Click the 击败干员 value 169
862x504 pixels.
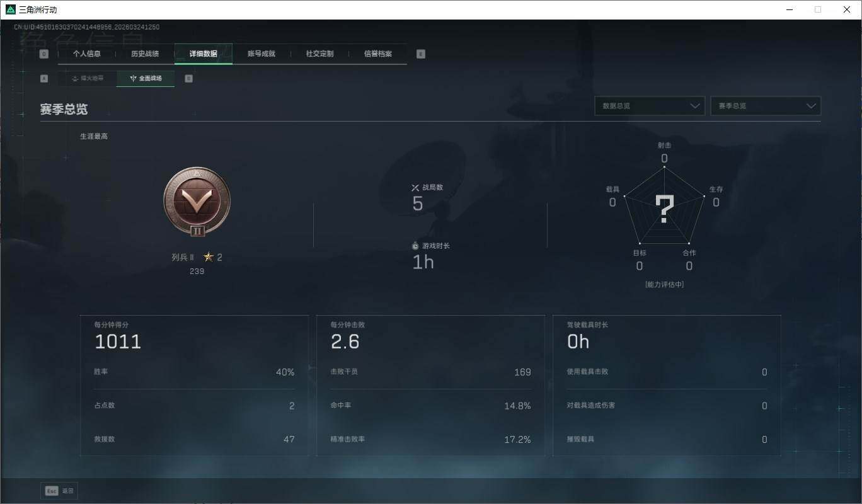[523, 372]
